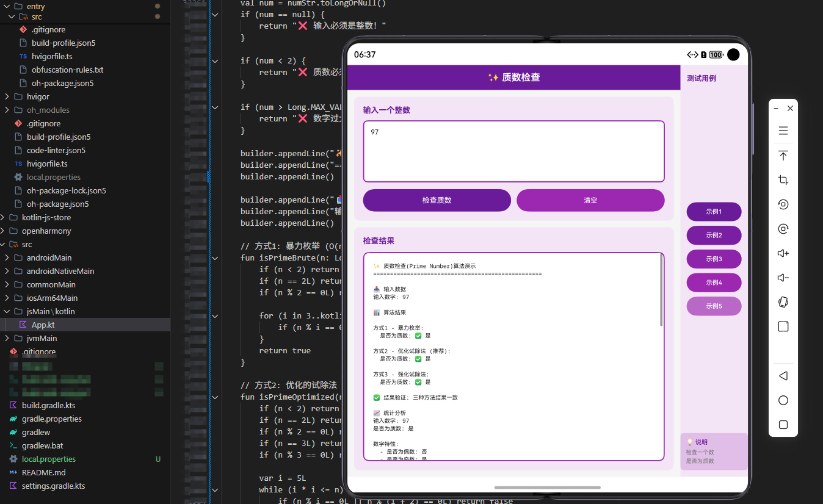Collapse the jsMain\kotlin folder
823x504 pixels.
pos(7,311)
